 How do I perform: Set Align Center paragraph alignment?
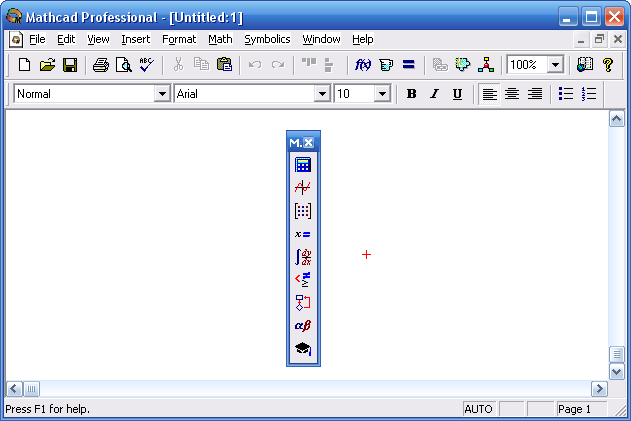coord(512,94)
